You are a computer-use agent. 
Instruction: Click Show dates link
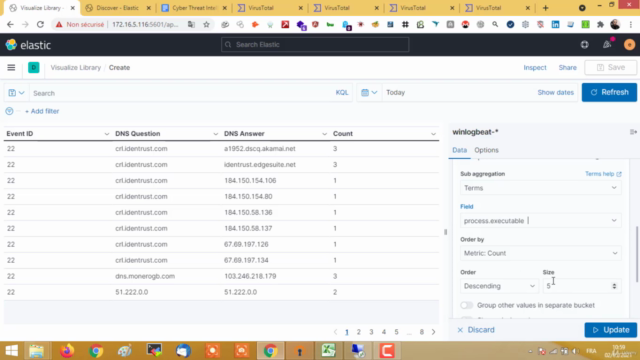tap(555, 93)
